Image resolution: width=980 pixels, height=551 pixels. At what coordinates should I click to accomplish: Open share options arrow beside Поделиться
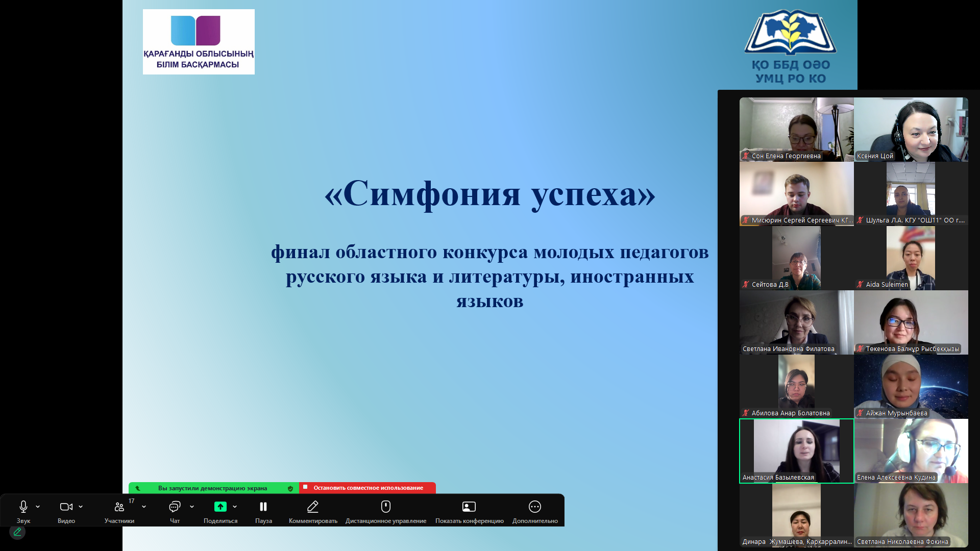coord(235,507)
